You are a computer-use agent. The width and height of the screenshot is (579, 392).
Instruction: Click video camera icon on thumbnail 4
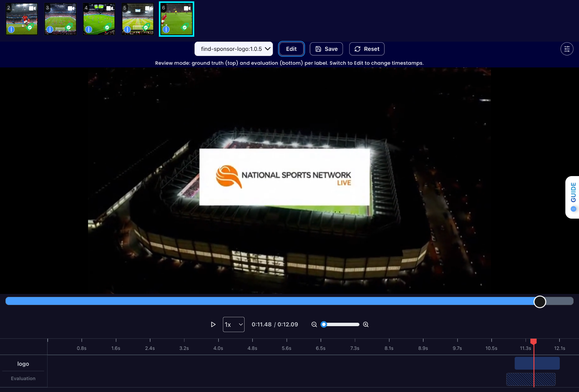110,8
